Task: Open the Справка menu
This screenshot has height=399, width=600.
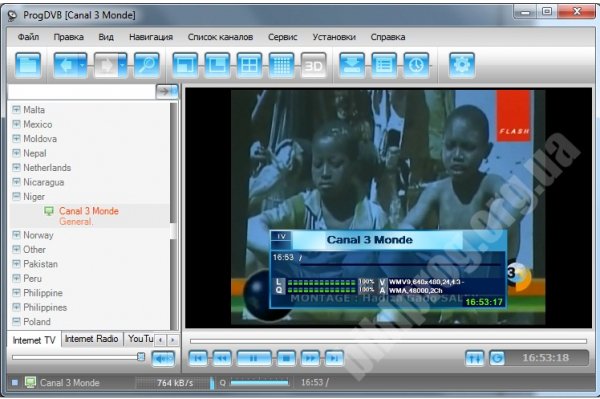Action: point(388,37)
